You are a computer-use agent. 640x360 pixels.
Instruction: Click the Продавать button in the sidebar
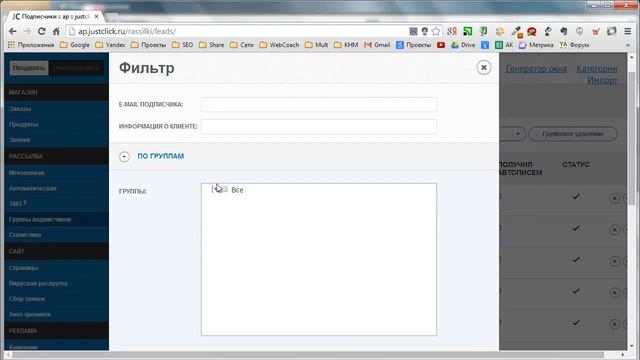tap(29, 68)
